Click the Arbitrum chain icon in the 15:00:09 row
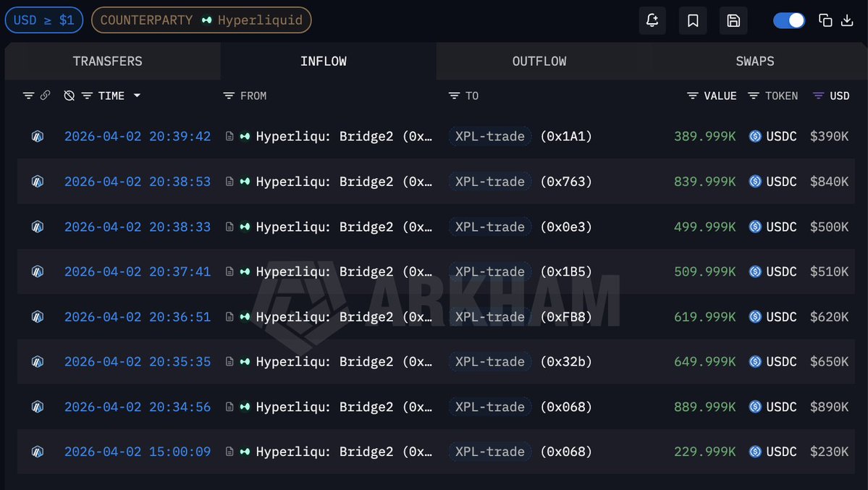The width and height of the screenshot is (868, 490). pos(38,452)
